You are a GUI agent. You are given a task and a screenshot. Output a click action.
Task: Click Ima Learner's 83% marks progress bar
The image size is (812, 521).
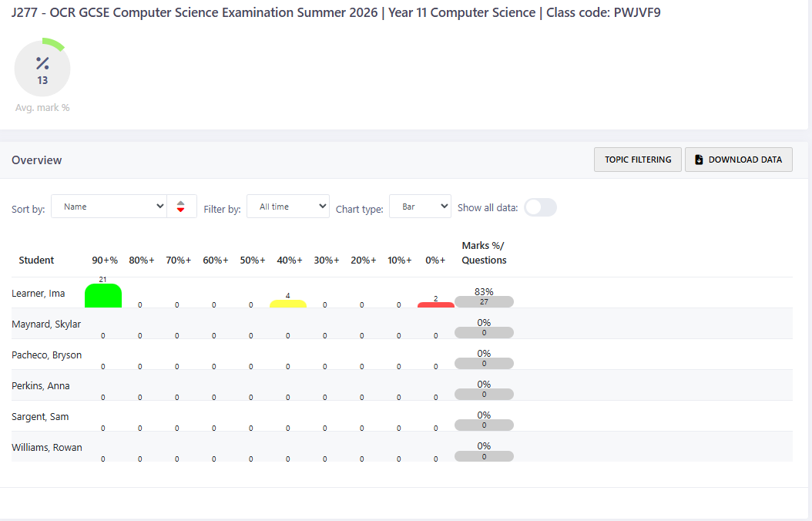pos(484,301)
